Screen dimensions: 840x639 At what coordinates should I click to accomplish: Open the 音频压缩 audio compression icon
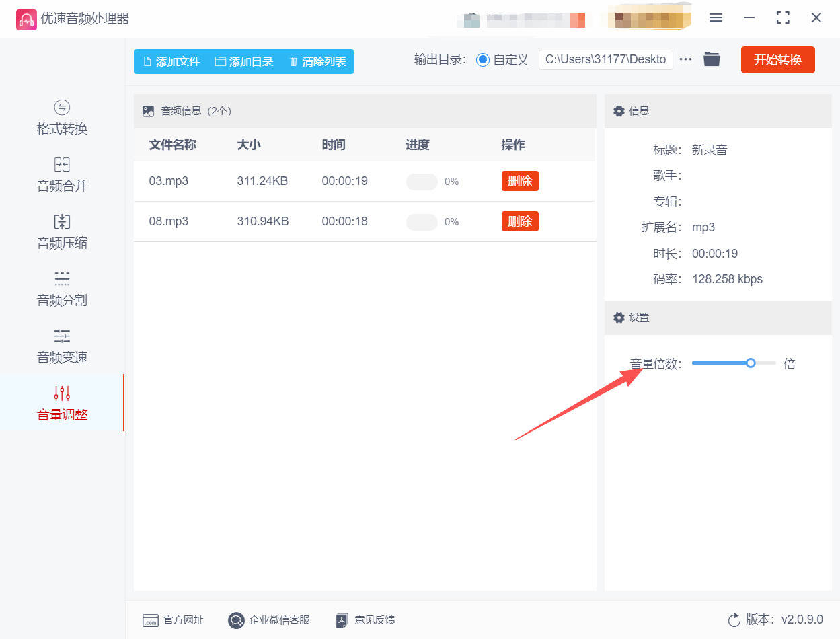click(62, 222)
